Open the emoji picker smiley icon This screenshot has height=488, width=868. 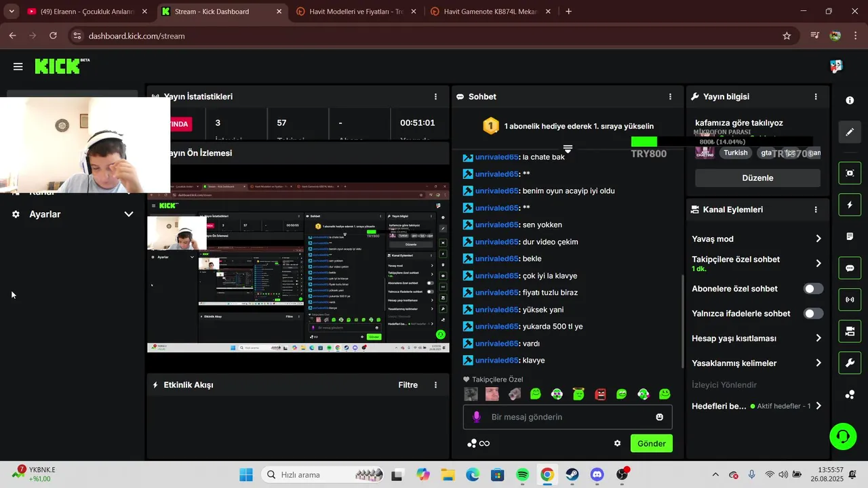pyautogui.click(x=659, y=417)
